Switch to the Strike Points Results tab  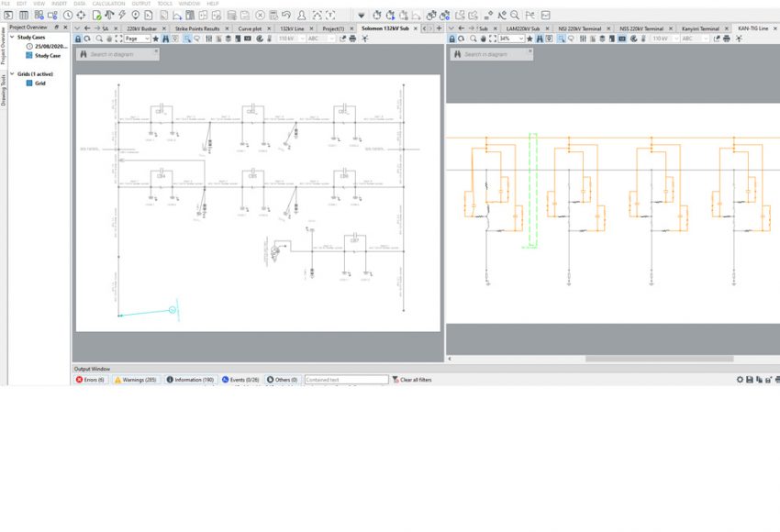point(196,28)
